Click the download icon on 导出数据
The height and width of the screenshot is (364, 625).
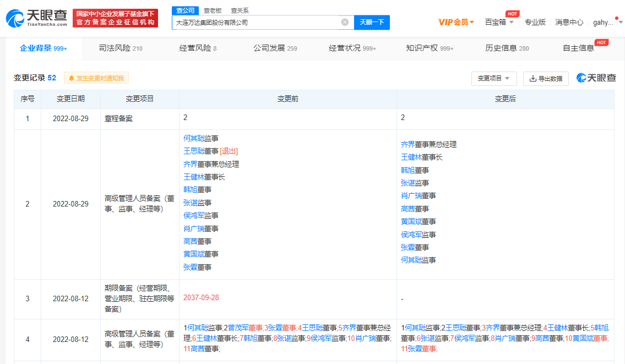(x=532, y=79)
